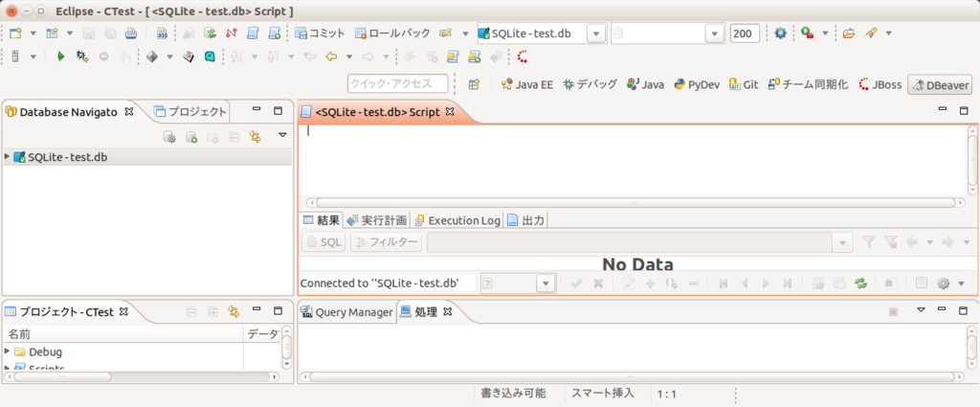Click the green refresh icon in results toolbar
This screenshot has height=407, width=980.
click(x=860, y=283)
